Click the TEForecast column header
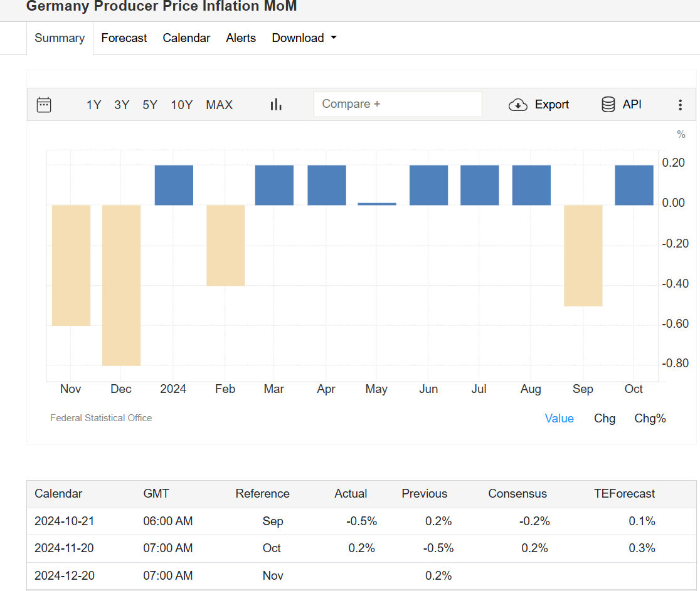Image resolution: width=700 pixels, height=591 pixels. [x=624, y=493]
